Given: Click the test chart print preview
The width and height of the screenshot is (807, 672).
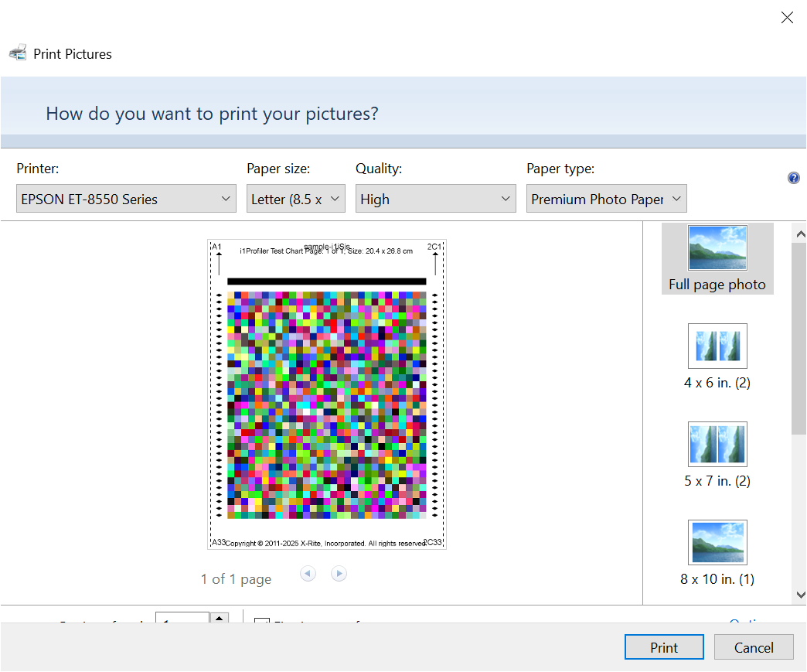Looking at the screenshot, I should (x=327, y=394).
